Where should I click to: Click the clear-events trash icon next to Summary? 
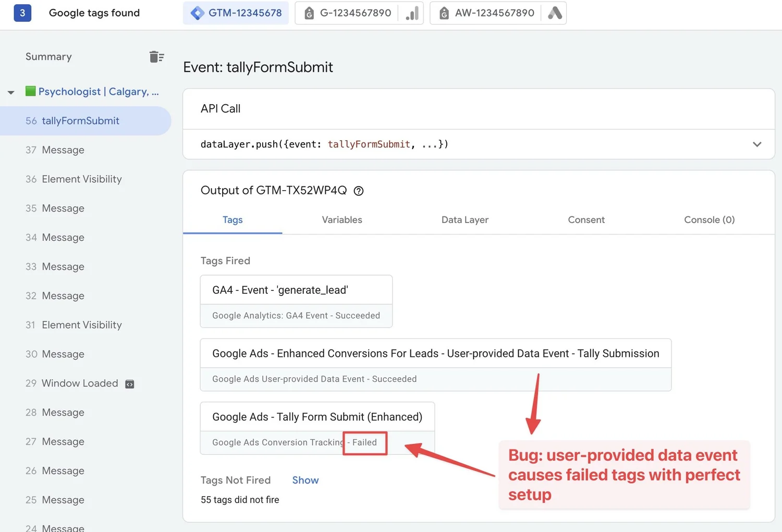pyautogui.click(x=156, y=57)
